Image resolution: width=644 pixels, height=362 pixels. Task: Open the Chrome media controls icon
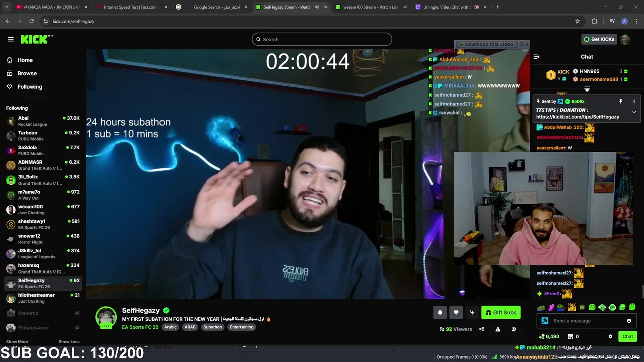click(x=612, y=21)
